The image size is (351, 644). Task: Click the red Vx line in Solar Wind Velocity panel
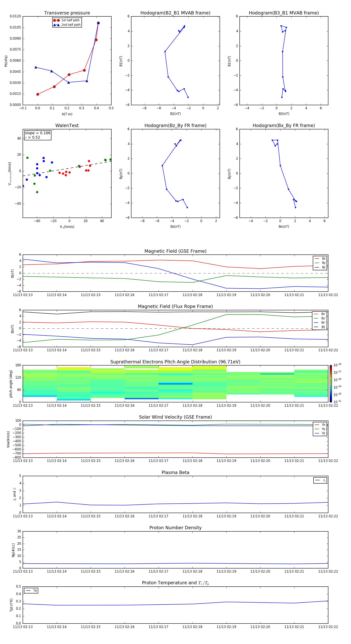175,453
